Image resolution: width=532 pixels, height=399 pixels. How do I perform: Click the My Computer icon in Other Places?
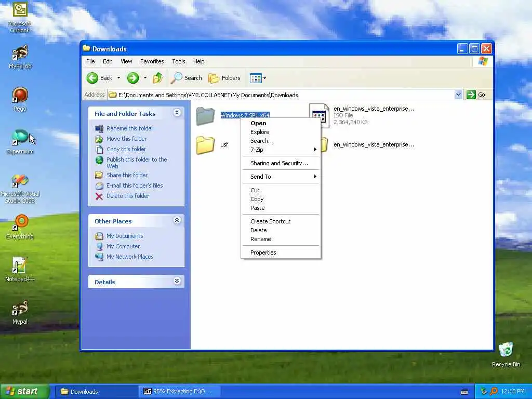pos(99,246)
